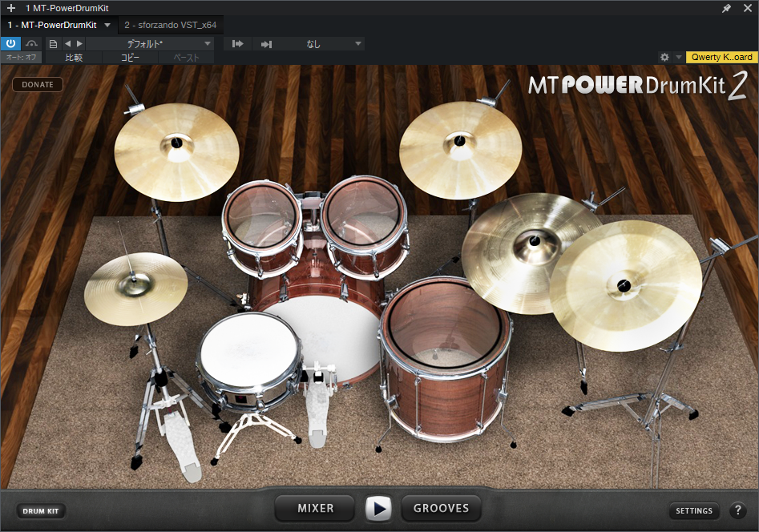Click the DONATE button
This screenshot has height=532, width=759.
[x=38, y=84]
